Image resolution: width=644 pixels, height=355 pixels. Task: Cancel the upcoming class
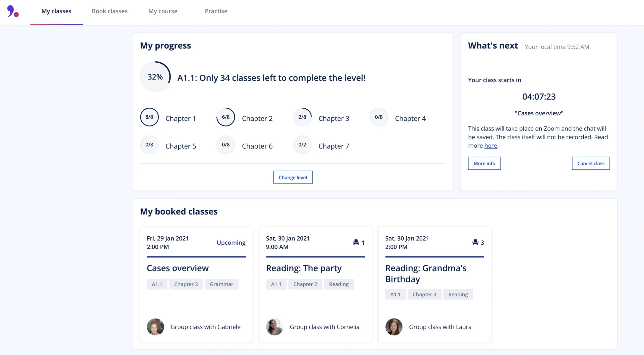tap(591, 163)
